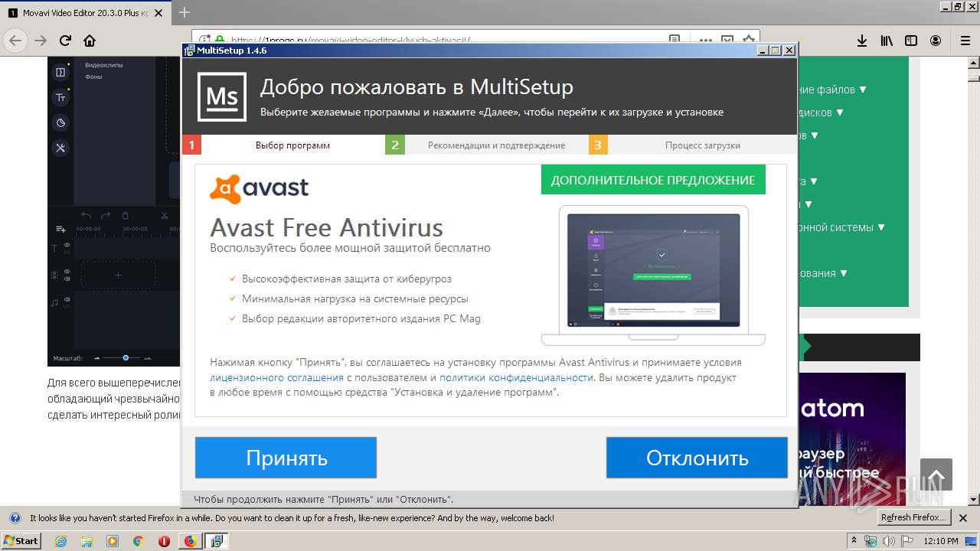The height and width of the screenshot is (551, 980).
Task: Open Action Center flag in tray
Action: coord(906,541)
